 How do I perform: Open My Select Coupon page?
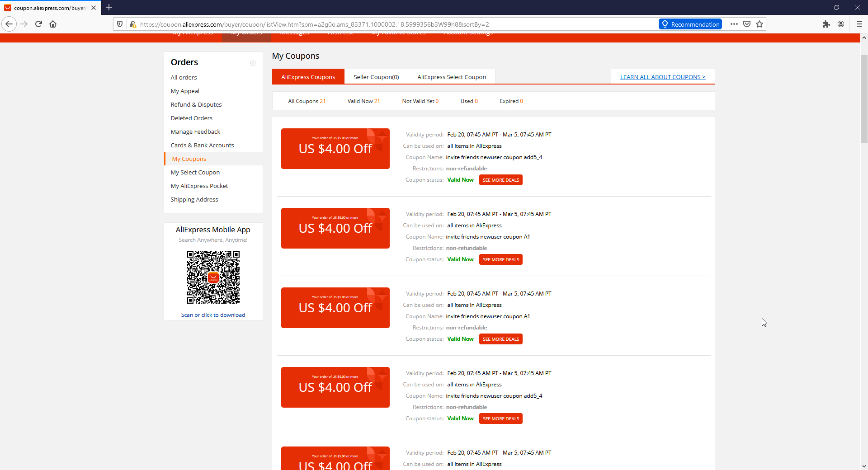(x=195, y=172)
